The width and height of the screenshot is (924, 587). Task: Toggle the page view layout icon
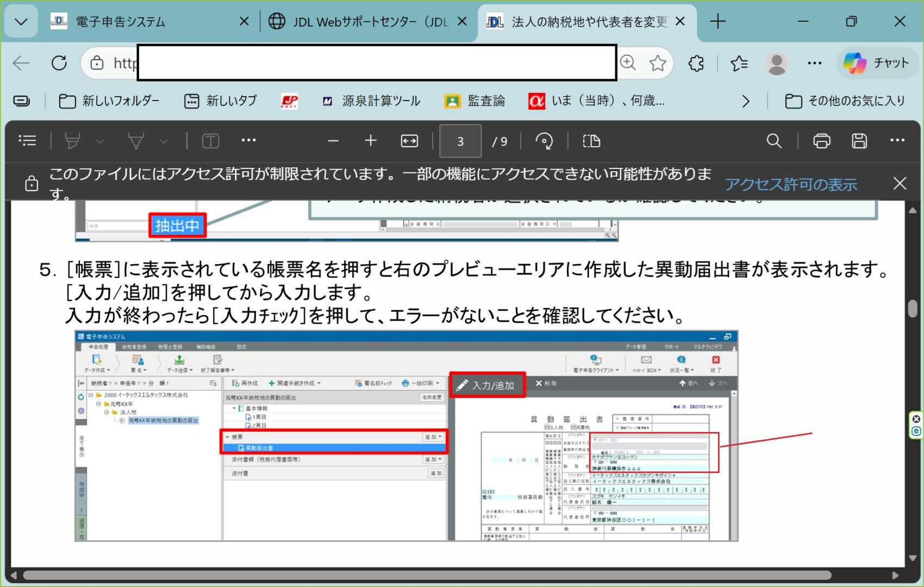click(x=591, y=141)
